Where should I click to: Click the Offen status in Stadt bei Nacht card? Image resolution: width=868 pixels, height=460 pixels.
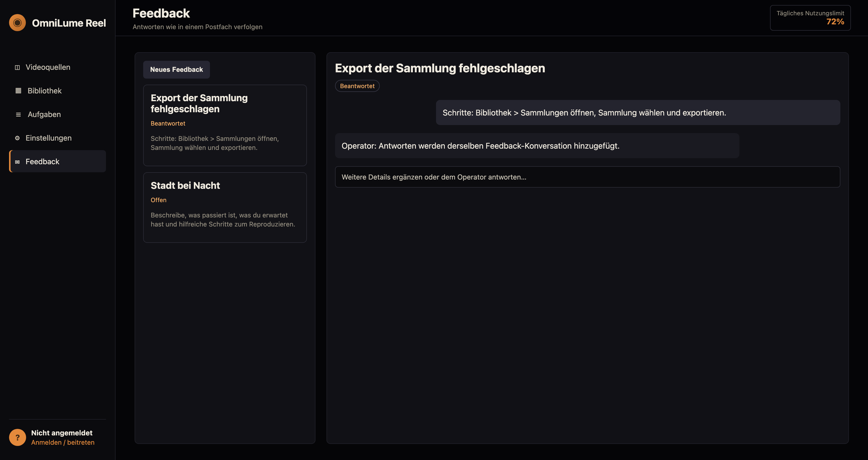(x=158, y=200)
